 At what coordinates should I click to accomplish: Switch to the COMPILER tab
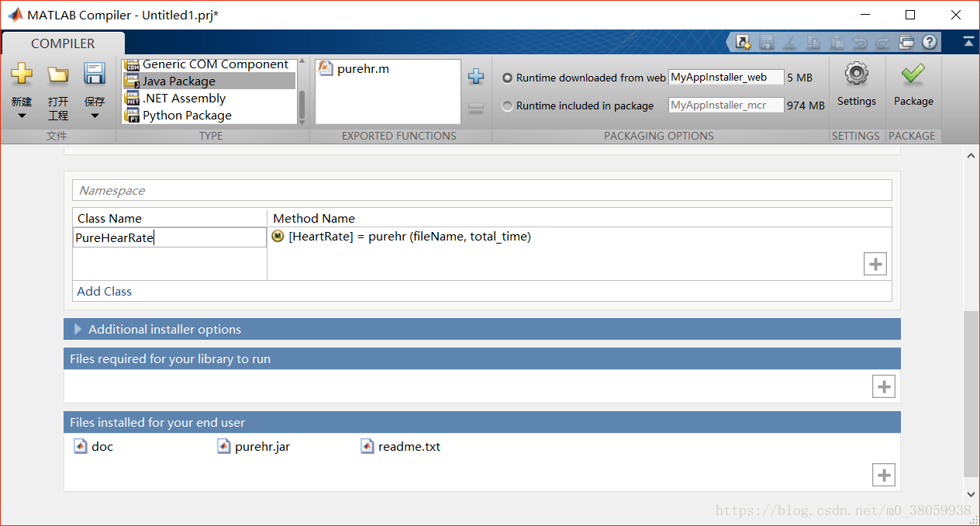63,43
